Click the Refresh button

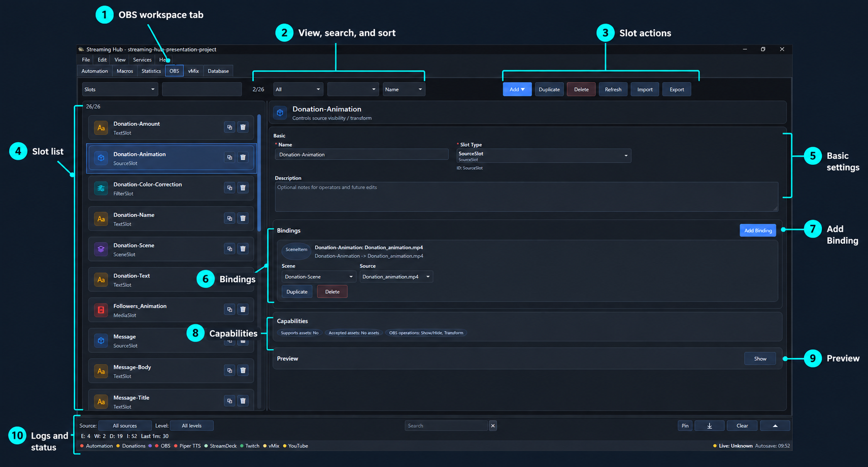tap(613, 89)
